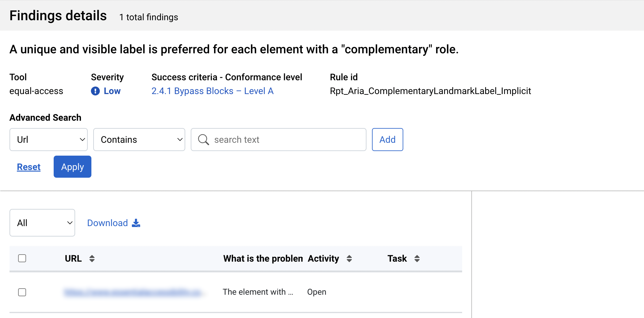The image size is (644, 318).
Task: Click the Low severity exclamation icon
Action: click(95, 91)
